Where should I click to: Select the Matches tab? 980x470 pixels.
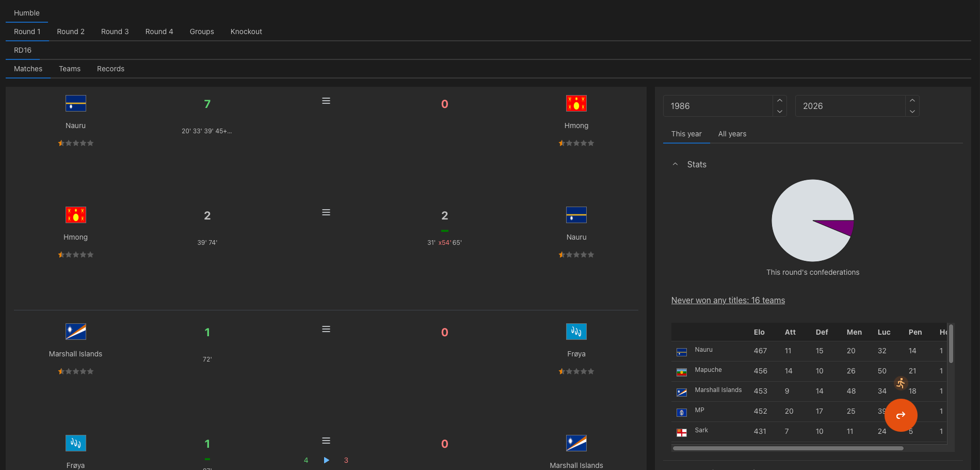tap(28, 69)
